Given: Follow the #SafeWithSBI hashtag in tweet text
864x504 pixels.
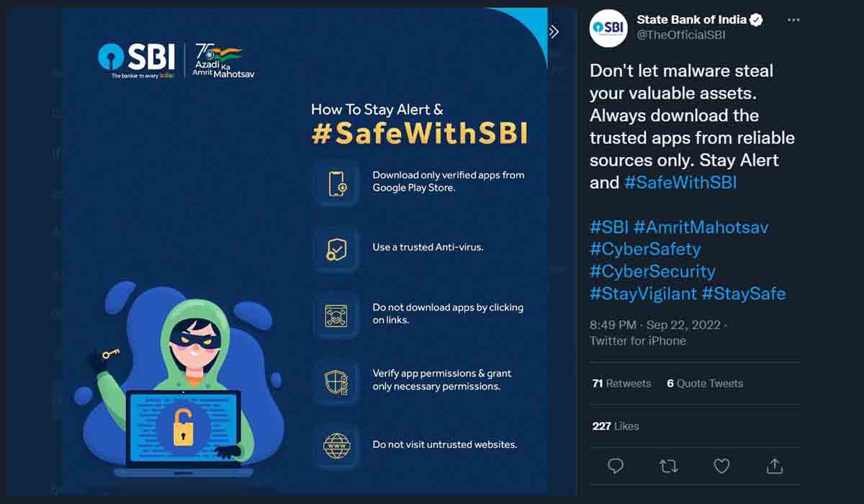Looking at the screenshot, I should [x=680, y=182].
